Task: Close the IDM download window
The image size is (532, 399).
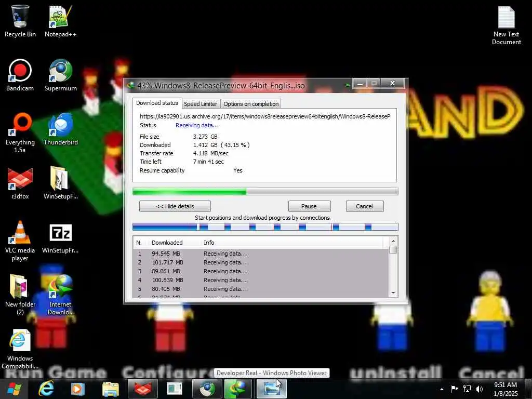Action: tap(393, 84)
